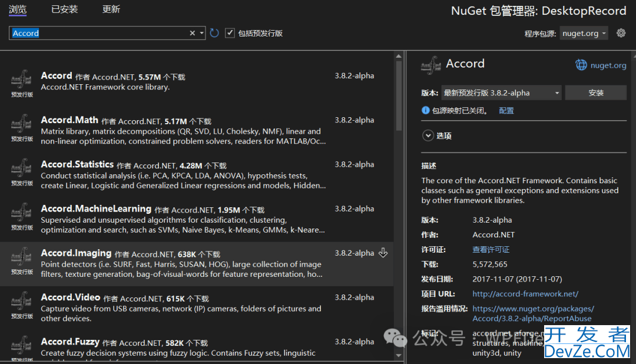Click version 3.8.2-alpha on the Accord.Video row
636x364 pixels.
pyautogui.click(x=354, y=297)
